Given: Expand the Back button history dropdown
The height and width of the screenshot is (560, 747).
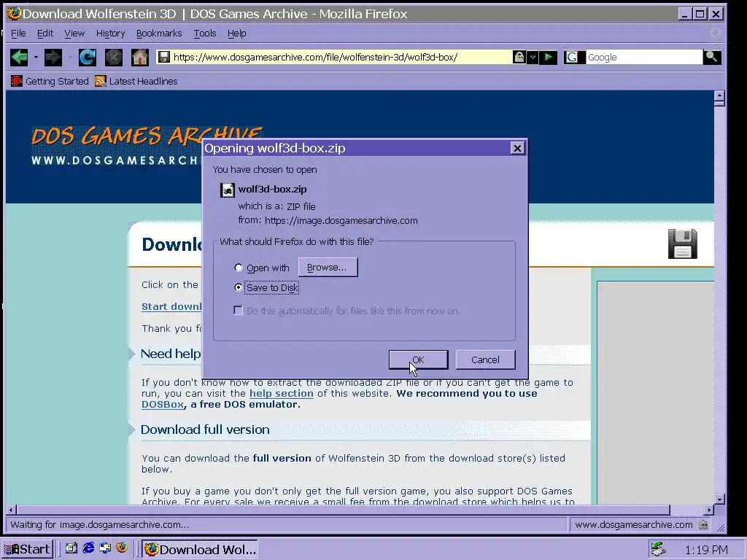Looking at the screenshot, I should click(x=36, y=58).
